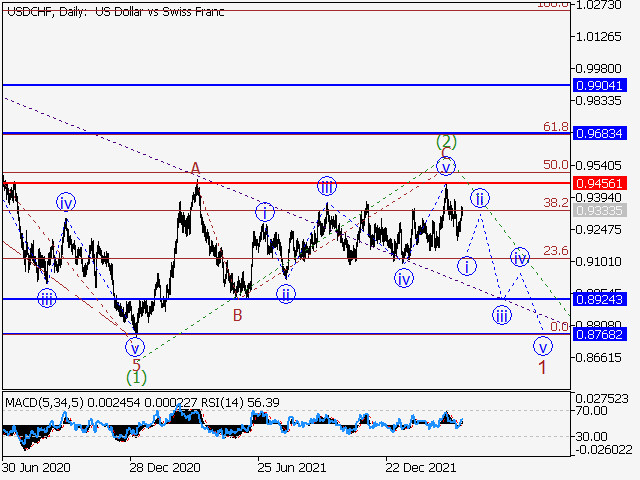Select the red wave B label
This screenshot has width=640, height=480.
[x=238, y=316]
